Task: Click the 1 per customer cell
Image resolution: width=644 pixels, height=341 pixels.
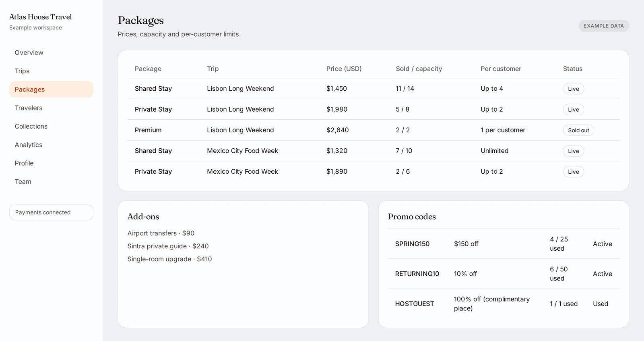Action: coord(503,130)
